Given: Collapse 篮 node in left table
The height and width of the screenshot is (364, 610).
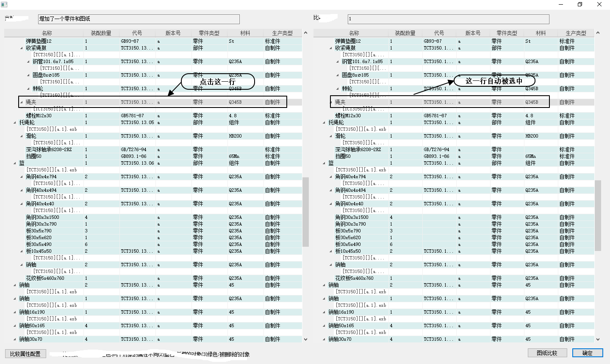Looking at the screenshot, I should tap(15, 163).
